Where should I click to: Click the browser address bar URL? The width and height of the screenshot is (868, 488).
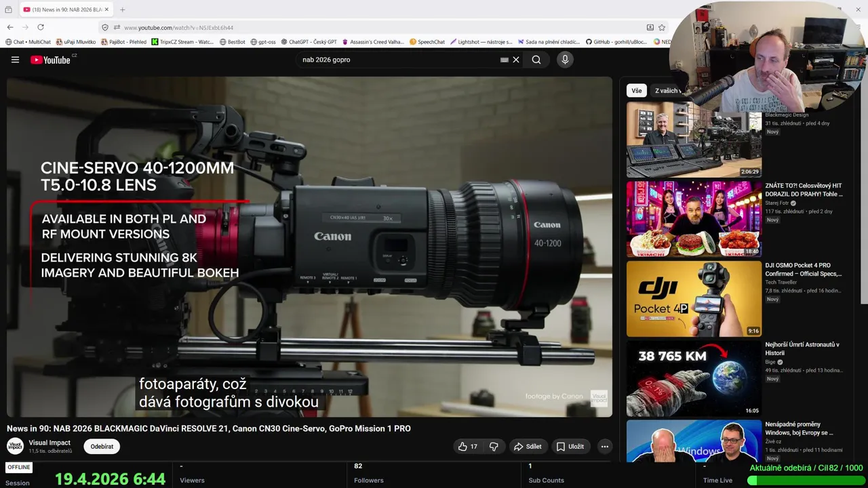tap(178, 28)
